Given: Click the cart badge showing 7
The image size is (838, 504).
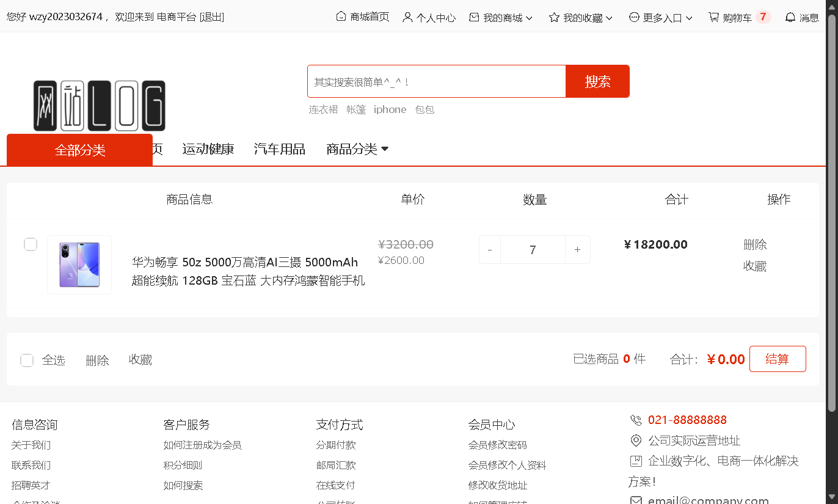Looking at the screenshot, I should 763,17.
